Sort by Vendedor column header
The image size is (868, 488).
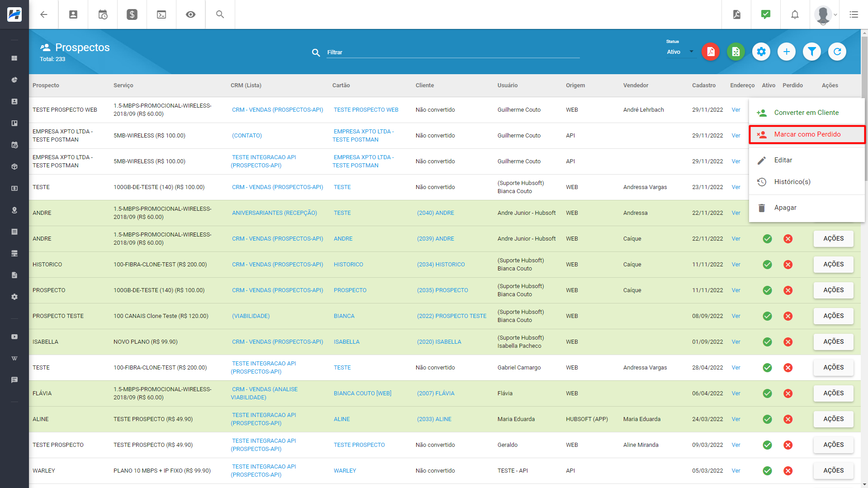pos(636,85)
